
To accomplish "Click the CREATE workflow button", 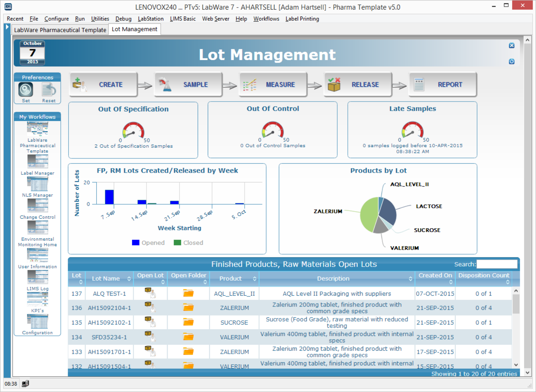I will (x=103, y=85).
